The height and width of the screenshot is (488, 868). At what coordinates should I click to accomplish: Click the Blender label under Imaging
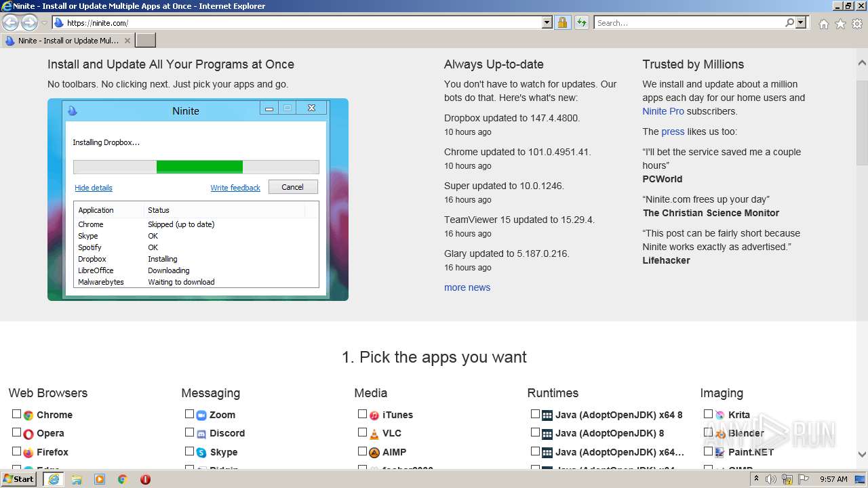[x=746, y=433]
